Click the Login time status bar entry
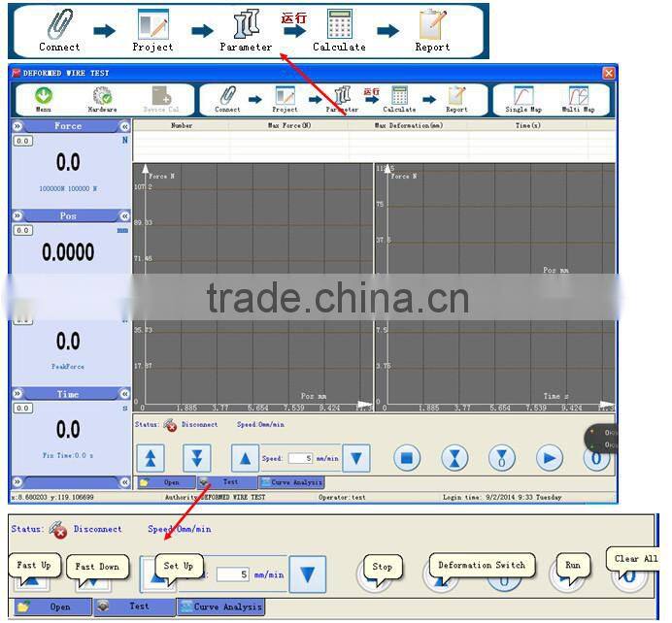This screenshot has width=672, height=623. point(502,498)
